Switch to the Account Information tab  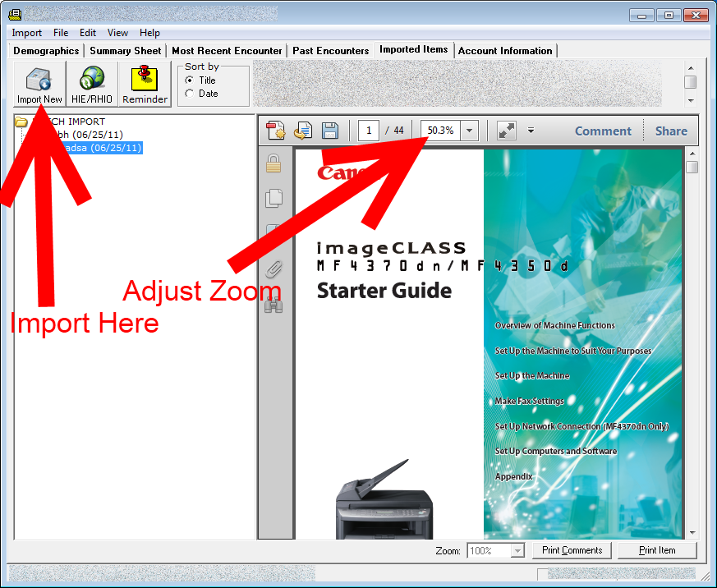[x=505, y=51]
